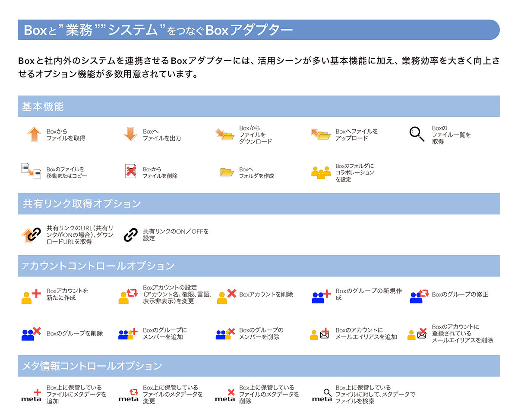Click the meta refresh icon 'メタデータを変更'
The height and width of the screenshot is (420, 518).
(x=128, y=395)
